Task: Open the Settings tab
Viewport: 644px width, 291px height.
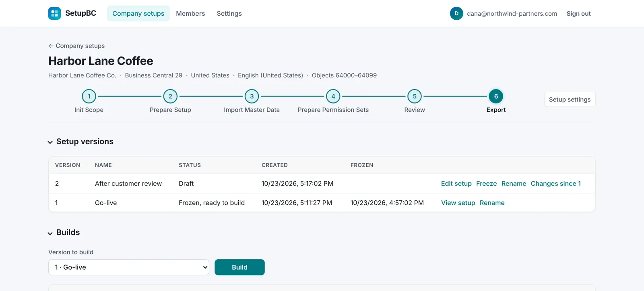Action: [x=229, y=13]
